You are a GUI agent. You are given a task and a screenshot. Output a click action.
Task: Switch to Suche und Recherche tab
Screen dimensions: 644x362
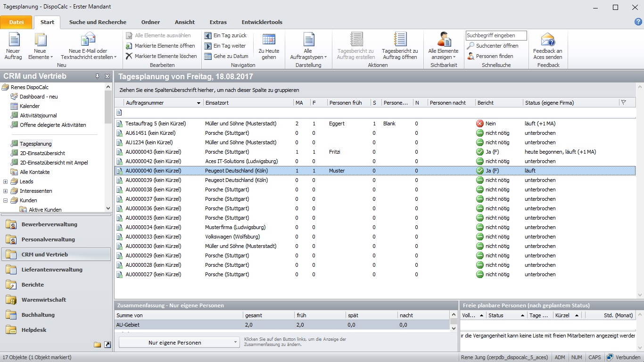coord(98,22)
